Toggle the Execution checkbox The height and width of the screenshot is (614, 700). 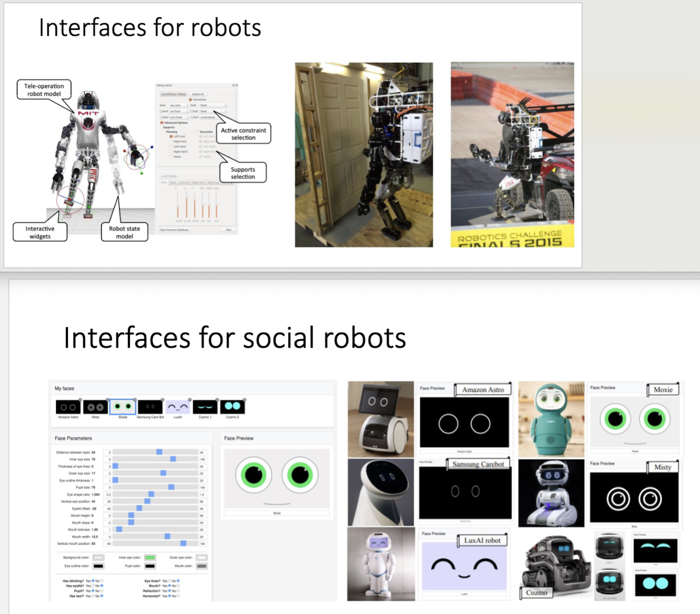click(x=197, y=131)
